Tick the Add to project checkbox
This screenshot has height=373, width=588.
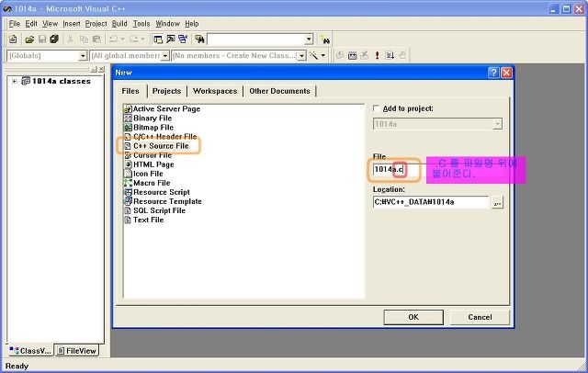(x=376, y=108)
